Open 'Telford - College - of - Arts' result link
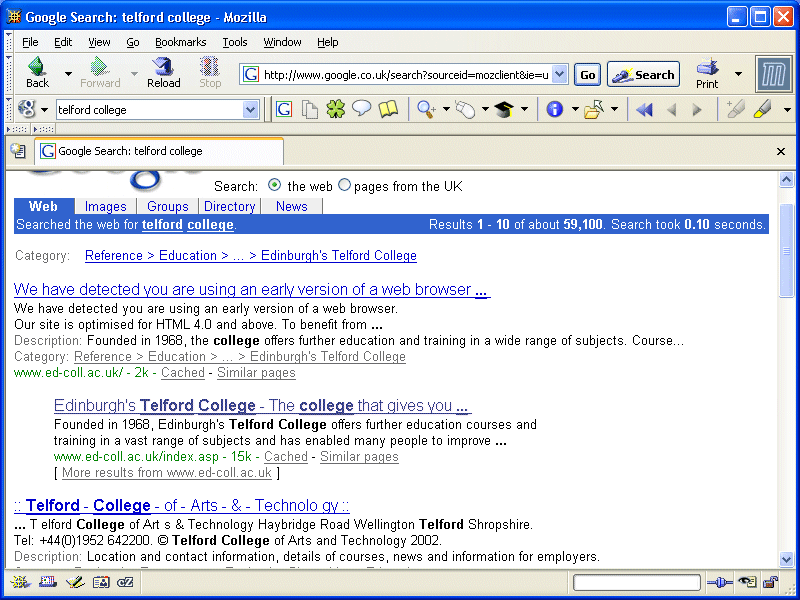 181,506
